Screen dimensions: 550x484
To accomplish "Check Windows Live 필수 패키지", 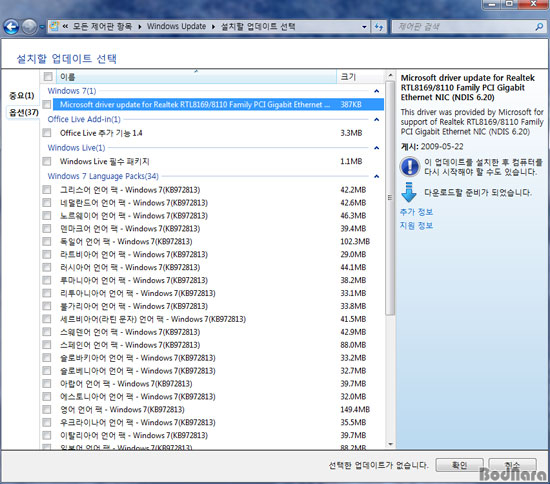I will 47,161.
